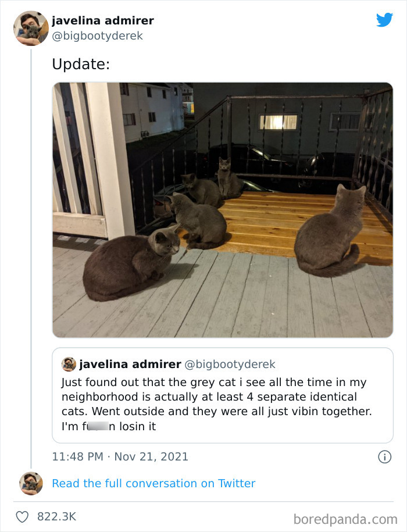Open the Twitter logo in the top corner

tap(385, 20)
